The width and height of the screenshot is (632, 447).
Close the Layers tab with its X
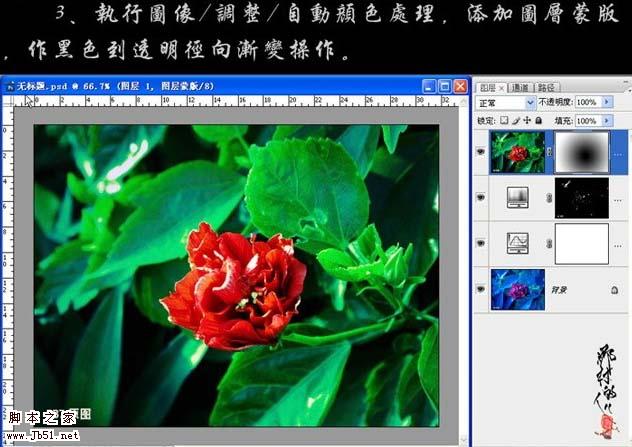coord(501,87)
